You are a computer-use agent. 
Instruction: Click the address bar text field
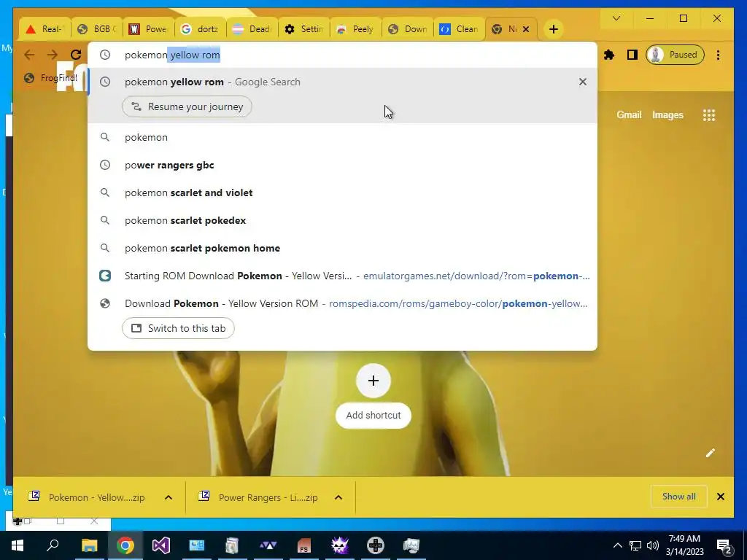tap(342, 55)
